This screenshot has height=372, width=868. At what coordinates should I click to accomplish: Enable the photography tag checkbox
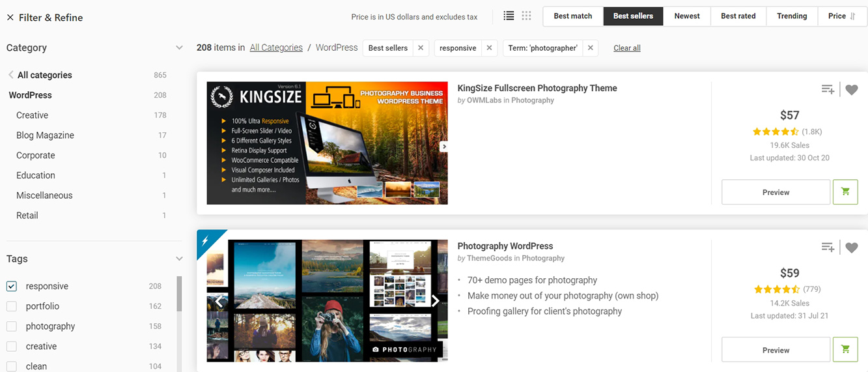(x=12, y=326)
